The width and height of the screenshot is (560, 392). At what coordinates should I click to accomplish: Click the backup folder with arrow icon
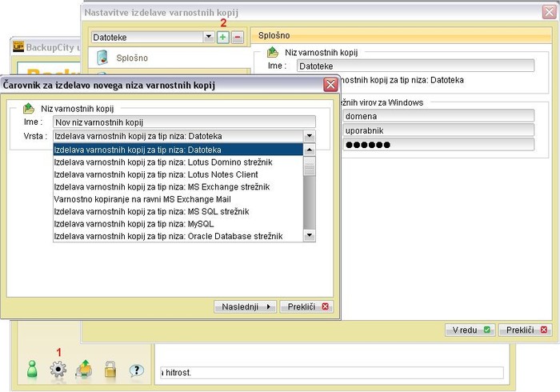point(84,369)
